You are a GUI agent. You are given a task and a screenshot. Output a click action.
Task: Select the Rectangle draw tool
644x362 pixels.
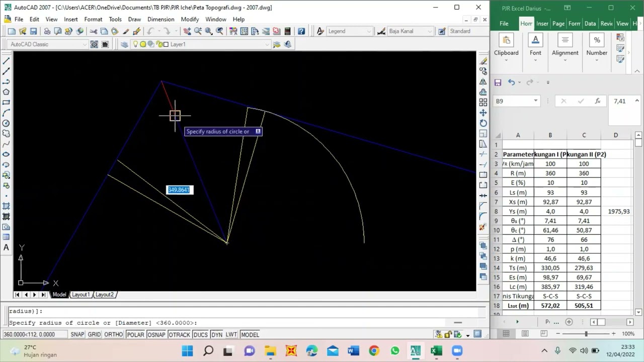[x=6, y=103]
